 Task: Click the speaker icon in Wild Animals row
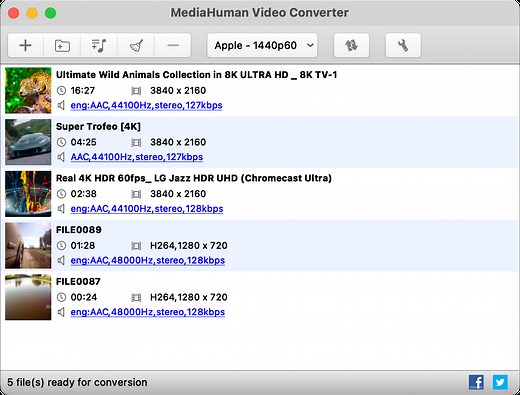point(61,105)
